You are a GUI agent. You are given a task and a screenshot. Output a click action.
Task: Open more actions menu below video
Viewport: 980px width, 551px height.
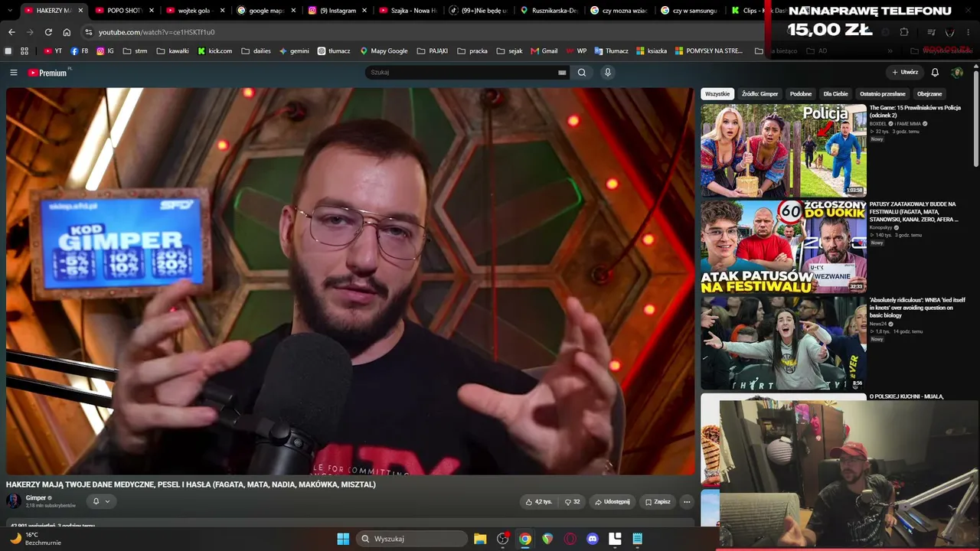pos(687,502)
